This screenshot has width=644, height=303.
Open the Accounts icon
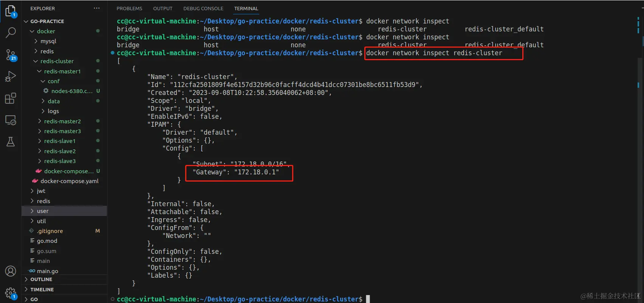click(11, 271)
